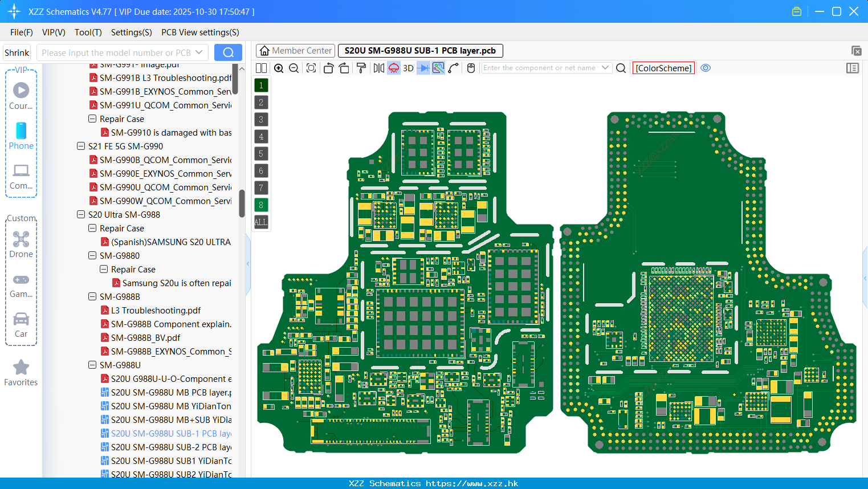This screenshot has width=868, height=489.
Task: Open PCB View settings(S) menu
Action: point(200,32)
